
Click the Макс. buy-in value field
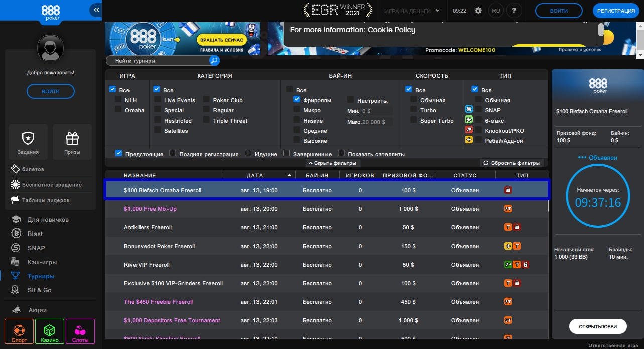(x=376, y=122)
